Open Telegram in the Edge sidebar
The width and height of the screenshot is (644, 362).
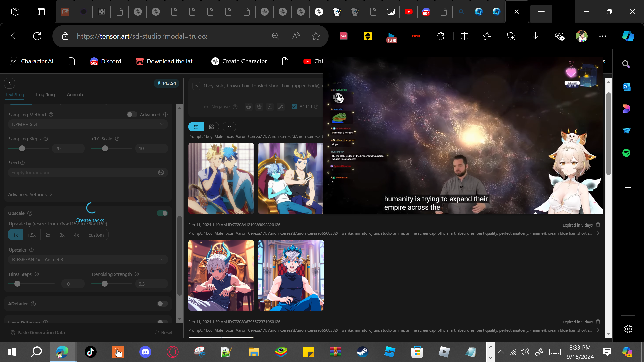(626, 131)
